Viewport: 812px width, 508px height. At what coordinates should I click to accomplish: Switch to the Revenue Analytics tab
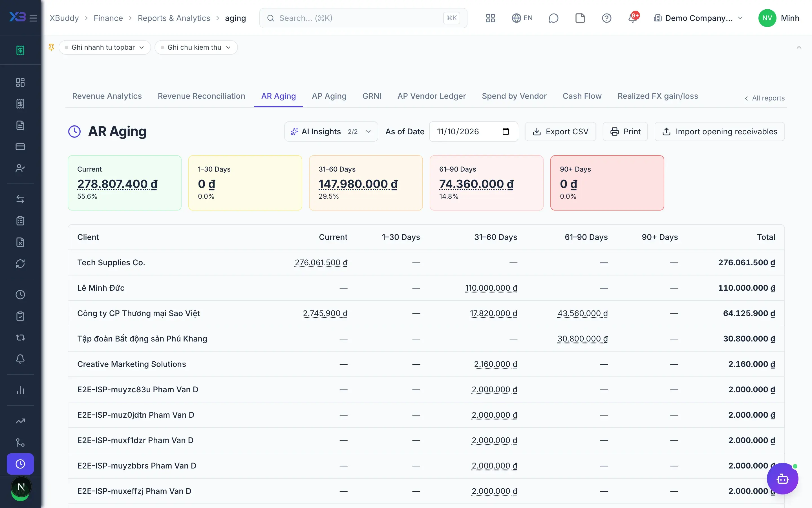[x=107, y=96]
